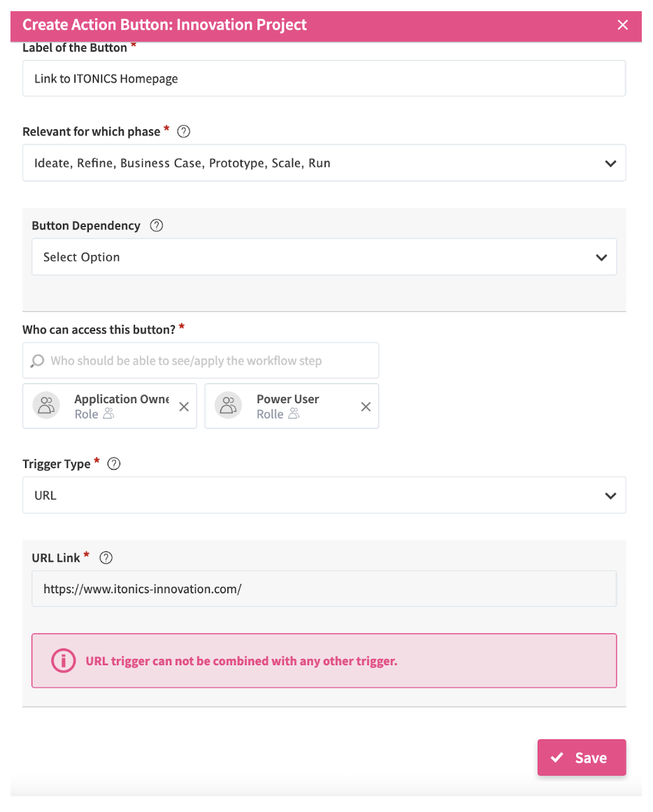This screenshot has width=653, height=812.
Task: Click the Save button
Action: 581,757
